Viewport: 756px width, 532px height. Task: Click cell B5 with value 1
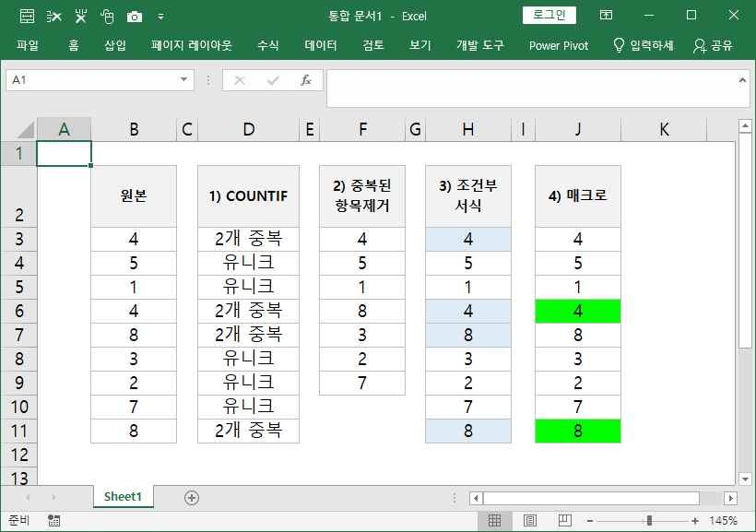pyautogui.click(x=134, y=287)
